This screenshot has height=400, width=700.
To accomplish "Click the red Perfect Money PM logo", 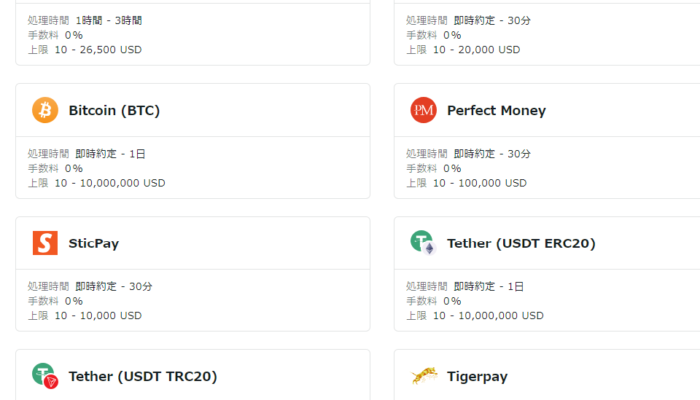I will pos(423,110).
